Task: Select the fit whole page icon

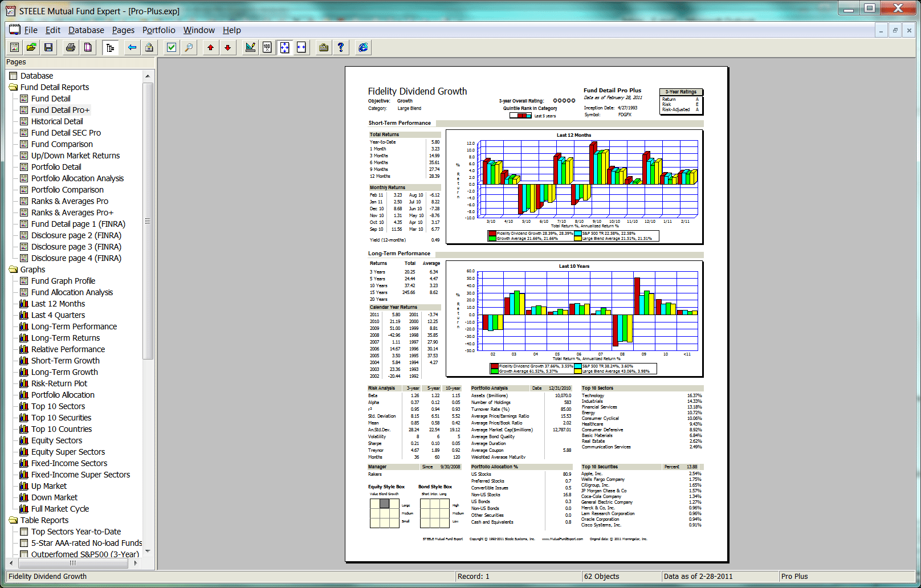Action: point(284,47)
